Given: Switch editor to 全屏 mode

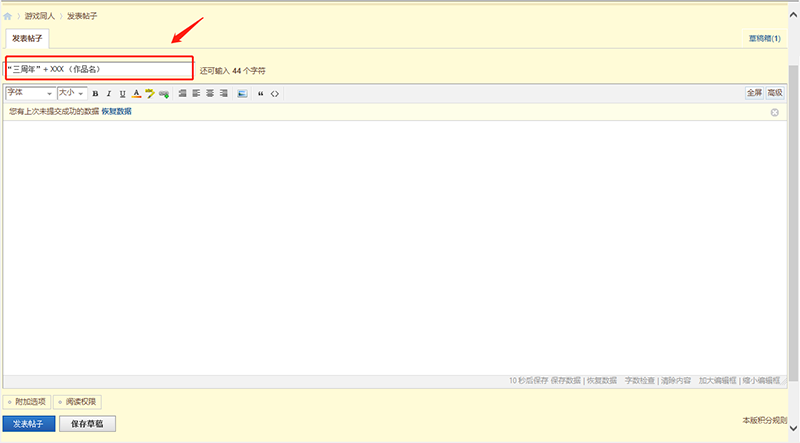Looking at the screenshot, I should (753, 93).
